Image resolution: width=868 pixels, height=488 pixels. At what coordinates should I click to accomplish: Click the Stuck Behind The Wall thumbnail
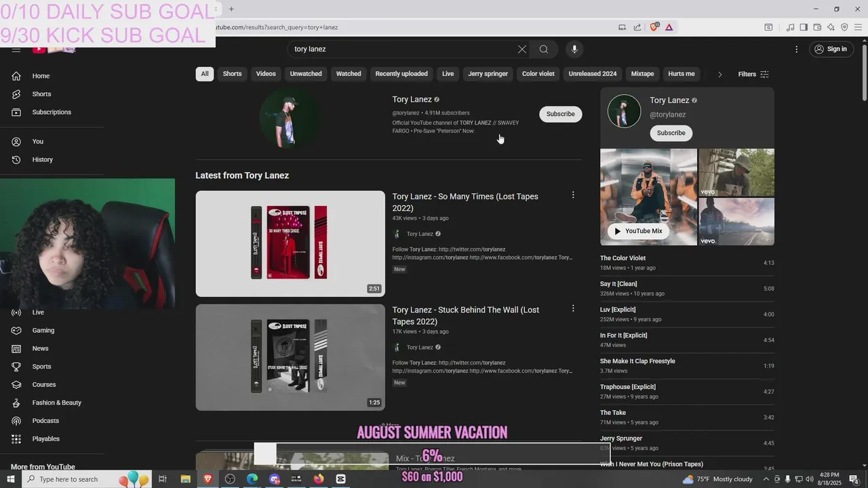tap(290, 357)
